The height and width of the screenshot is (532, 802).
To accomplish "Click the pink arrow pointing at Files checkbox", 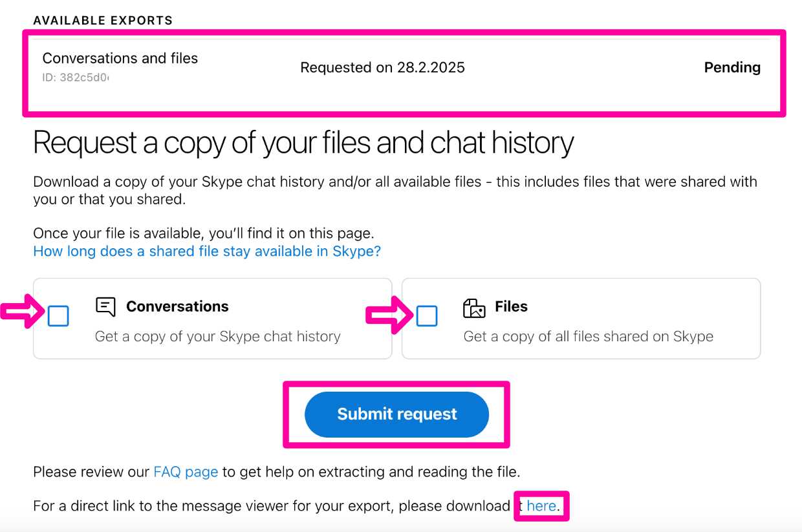I will 391,315.
